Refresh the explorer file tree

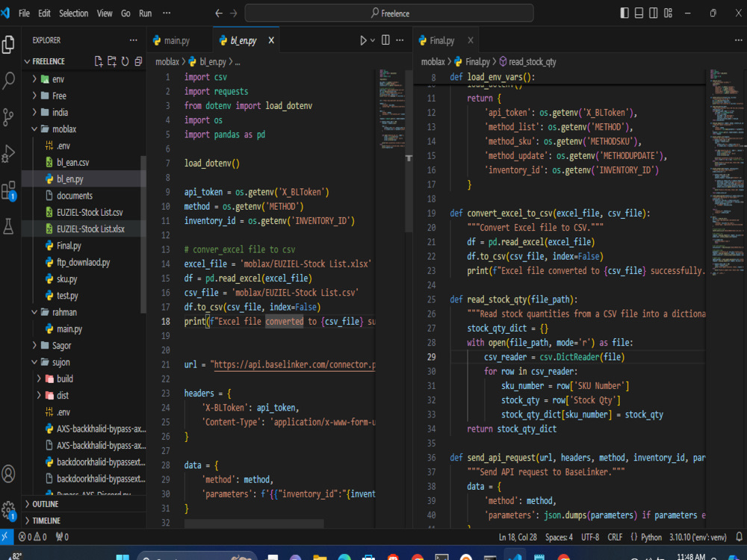click(x=125, y=61)
